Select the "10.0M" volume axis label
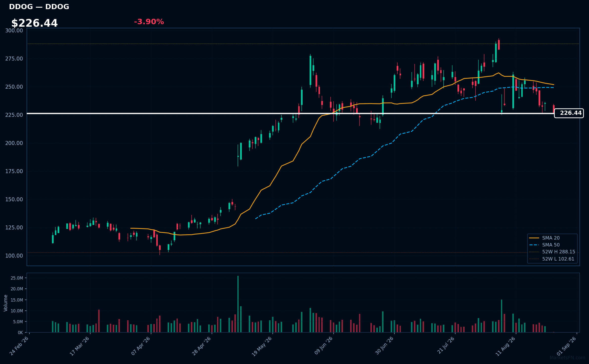 [x=17, y=311]
